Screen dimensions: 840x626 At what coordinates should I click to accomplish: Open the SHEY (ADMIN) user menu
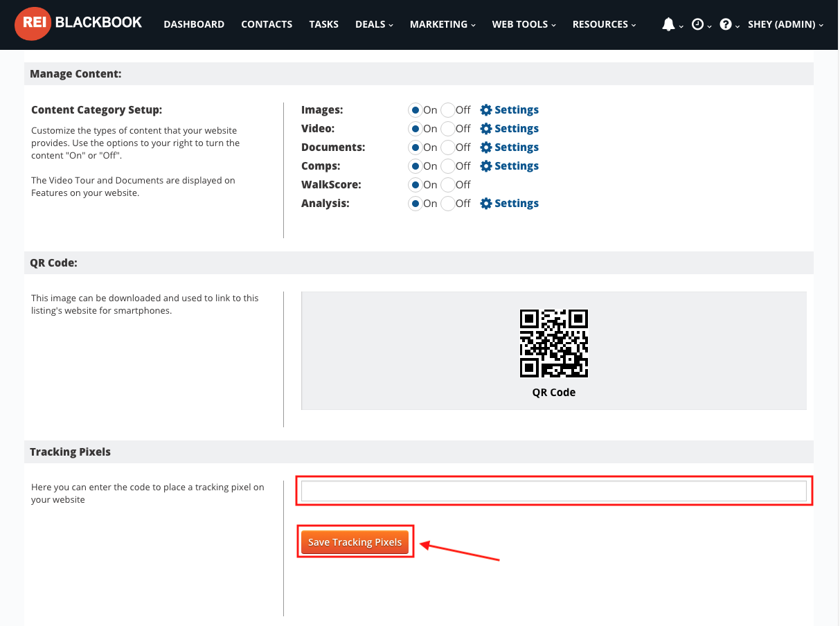(785, 24)
